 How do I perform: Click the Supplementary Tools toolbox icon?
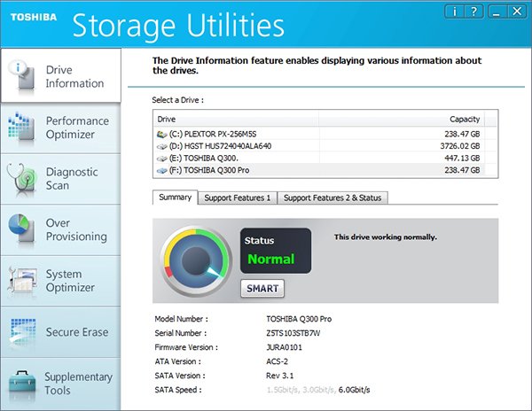[22, 384]
